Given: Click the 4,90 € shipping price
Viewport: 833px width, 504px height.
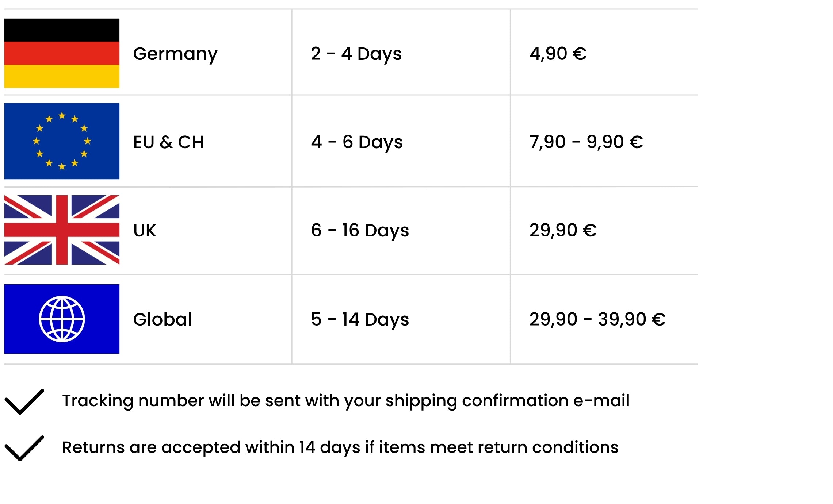Looking at the screenshot, I should pos(558,54).
